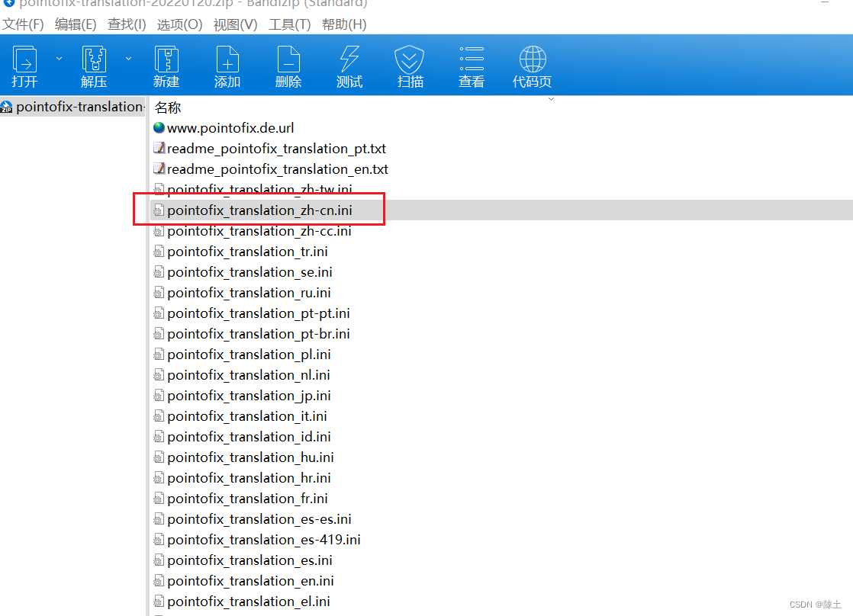Select pointofix_translation_es.ini
This screenshot has width=853, height=616.
pos(249,562)
